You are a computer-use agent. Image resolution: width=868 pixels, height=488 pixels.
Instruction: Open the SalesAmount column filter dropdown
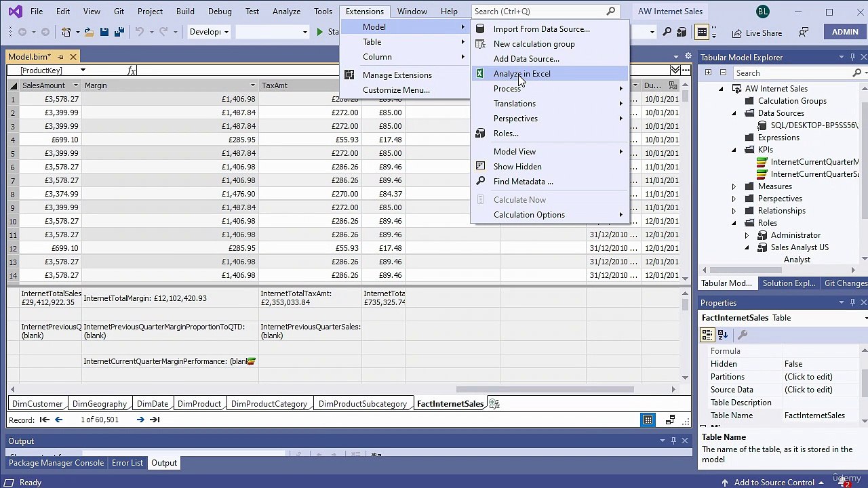(76, 85)
